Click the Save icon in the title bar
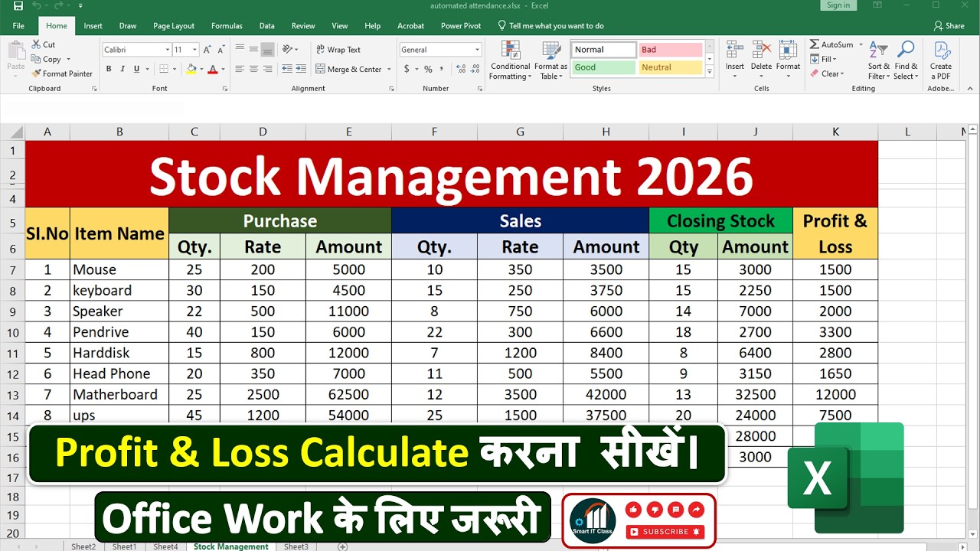 click(x=18, y=6)
